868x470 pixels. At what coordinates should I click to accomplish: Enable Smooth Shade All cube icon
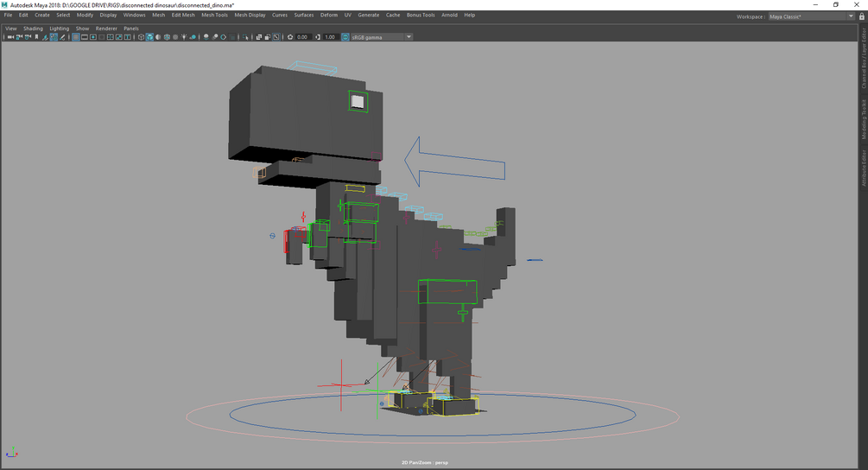[x=149, y=37]
